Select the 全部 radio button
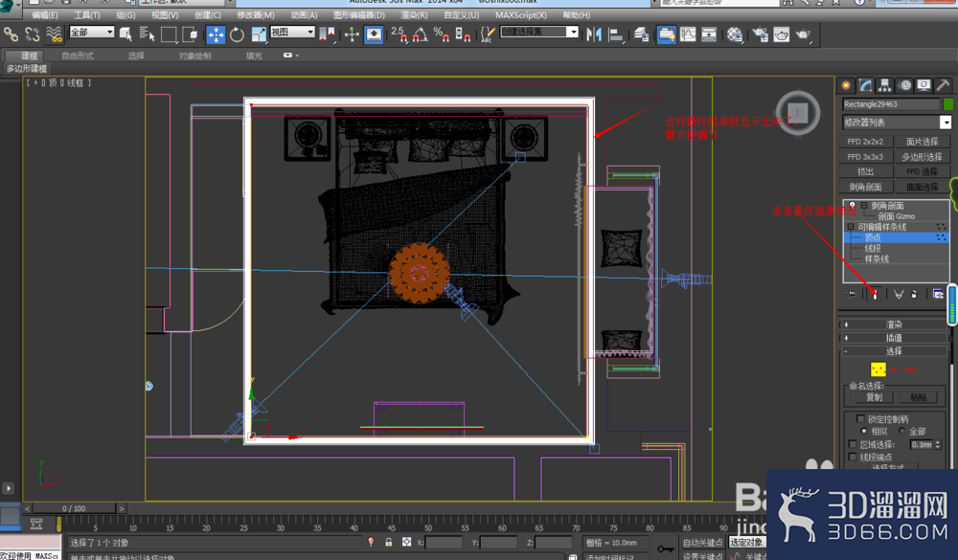Image resolution: width=958 pixels, height=560 pixels. pyautogui.click(x=901, y=431)
